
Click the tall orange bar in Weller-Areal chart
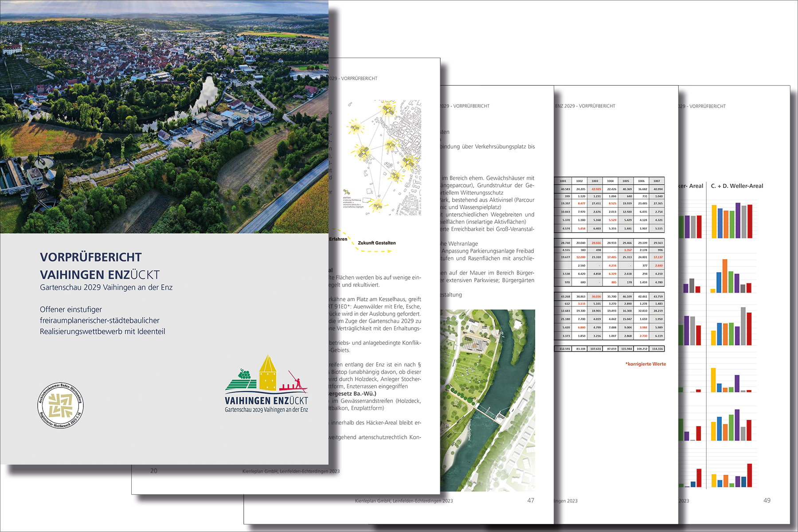(725, 276)
